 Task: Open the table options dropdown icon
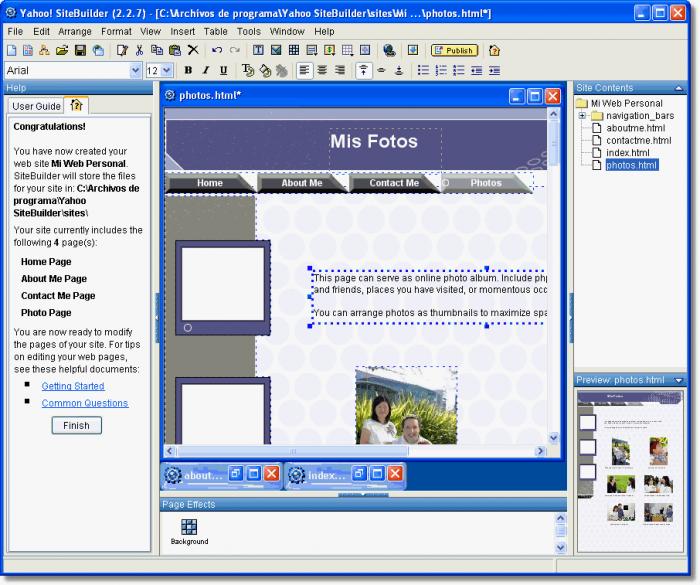(x=347, y=50)
